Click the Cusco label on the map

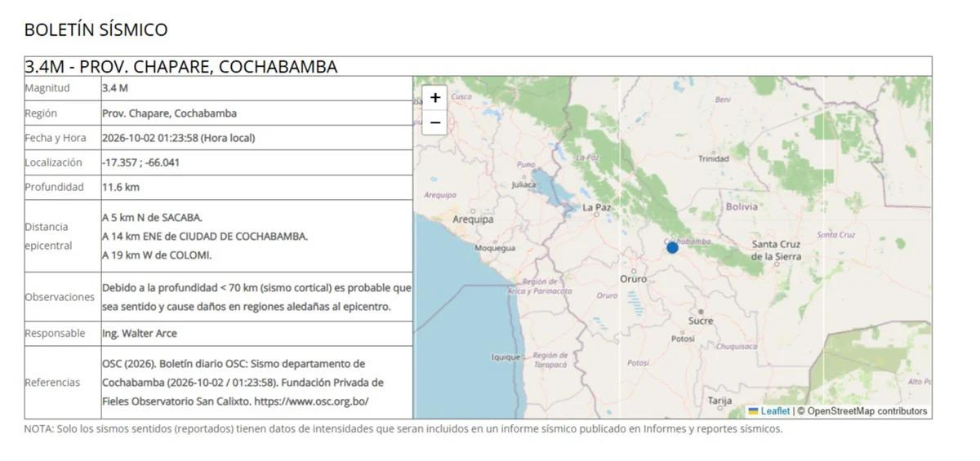pos(461,96)
